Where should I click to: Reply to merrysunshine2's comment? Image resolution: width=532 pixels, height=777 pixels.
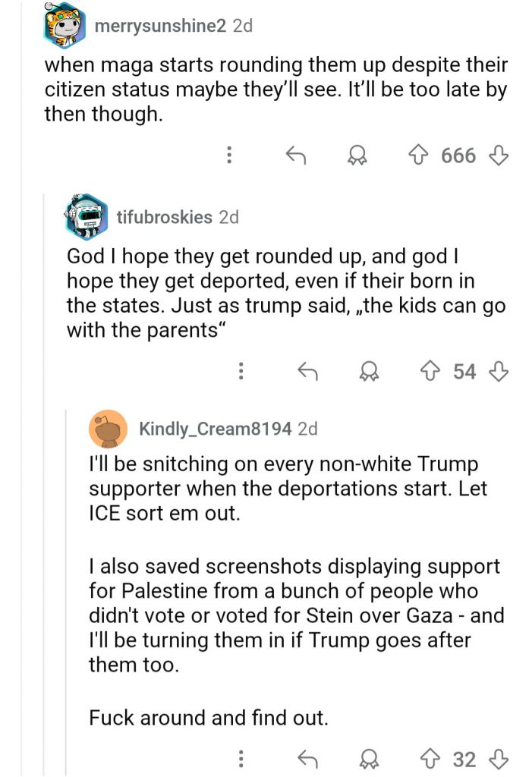(295, 156)
